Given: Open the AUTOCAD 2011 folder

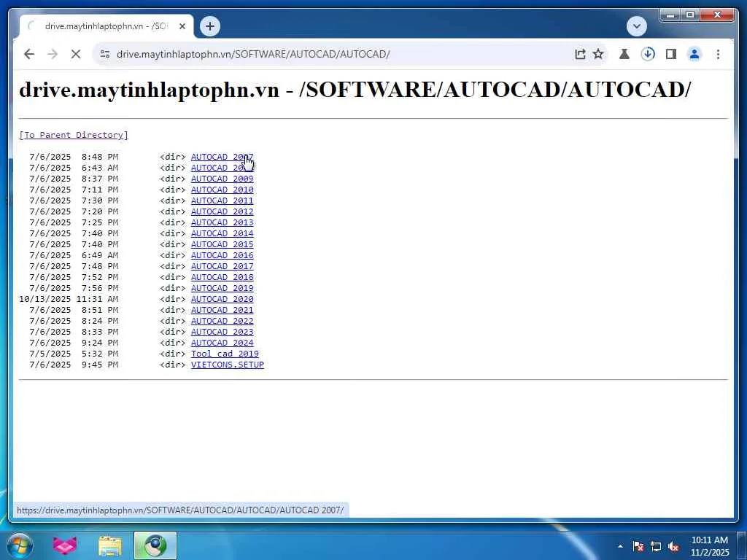Looking at the screenshot, I should pyautogui.click(x=222, y=201).
